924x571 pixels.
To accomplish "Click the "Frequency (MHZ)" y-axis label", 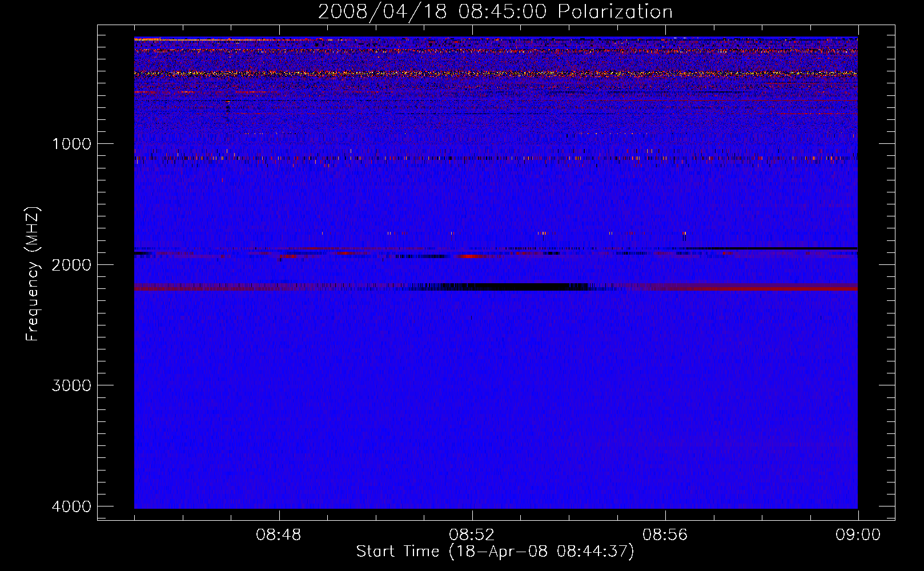I will pyautogui.click(x=33, y=274).
